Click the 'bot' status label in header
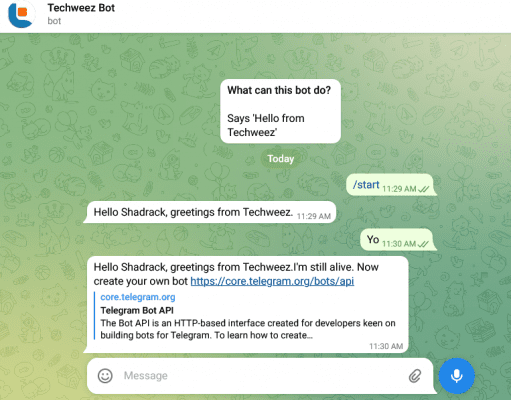511x400 pixels. (54, 21)
